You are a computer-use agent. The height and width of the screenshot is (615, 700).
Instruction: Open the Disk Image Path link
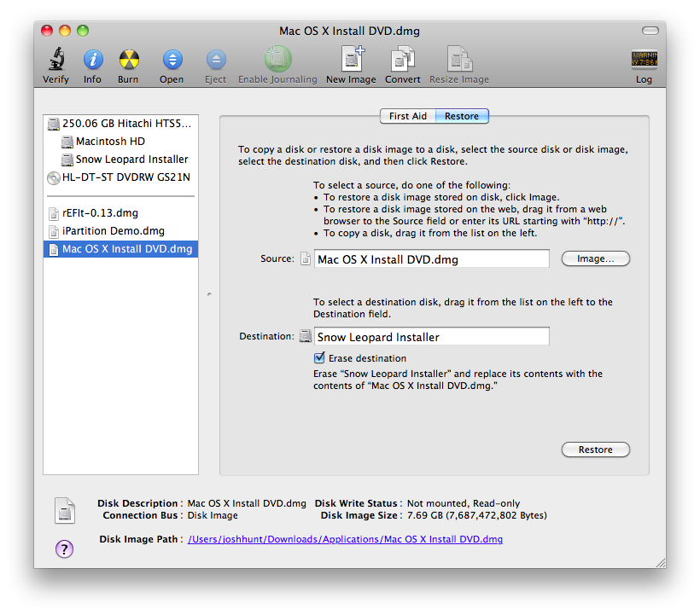(x=345, y=539)
